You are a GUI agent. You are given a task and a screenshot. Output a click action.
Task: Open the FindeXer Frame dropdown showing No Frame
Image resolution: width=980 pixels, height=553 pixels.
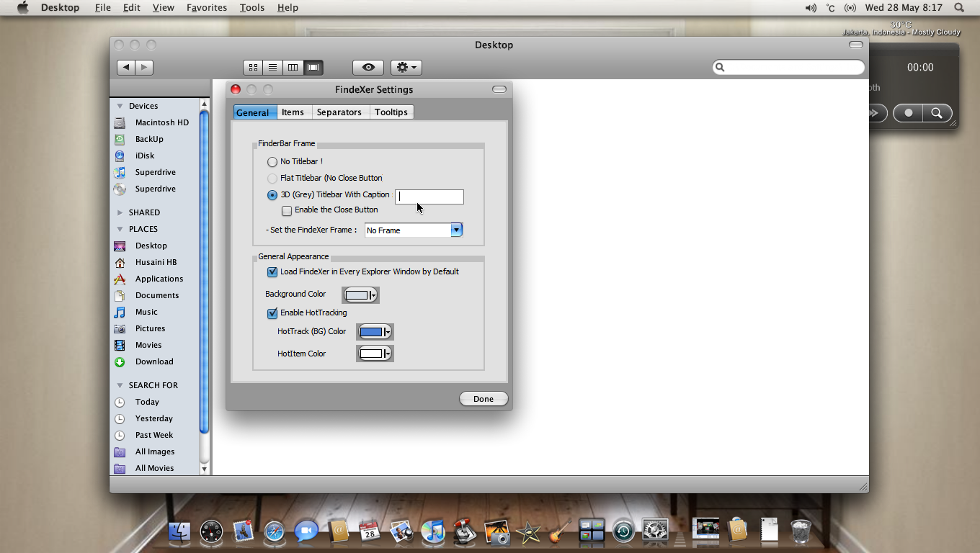pyautogui.click(x=414, y=230)
